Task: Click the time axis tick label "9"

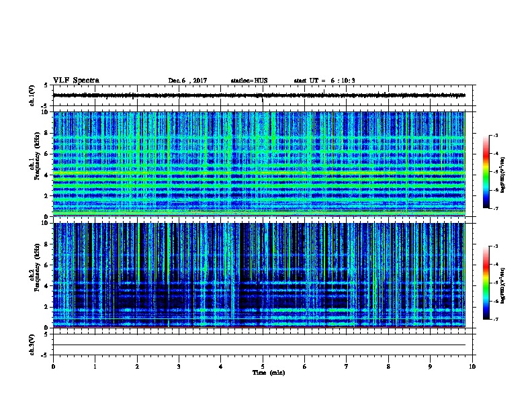Action: 430,367
